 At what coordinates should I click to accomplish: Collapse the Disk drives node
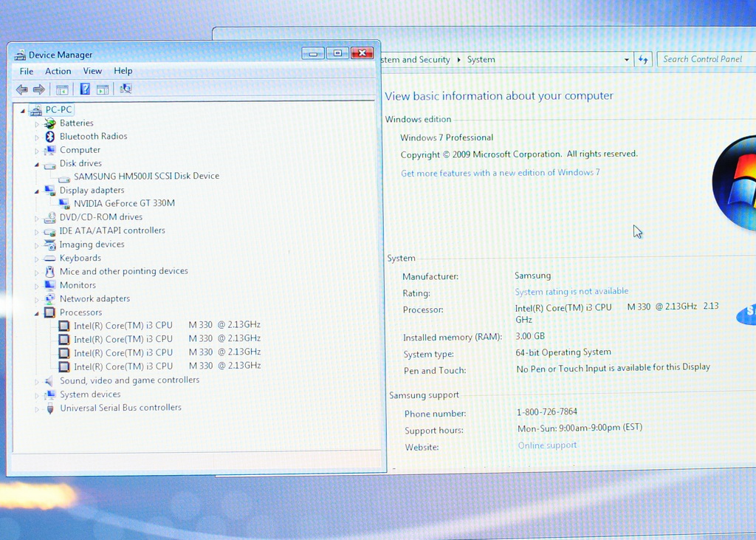[37, 165]
